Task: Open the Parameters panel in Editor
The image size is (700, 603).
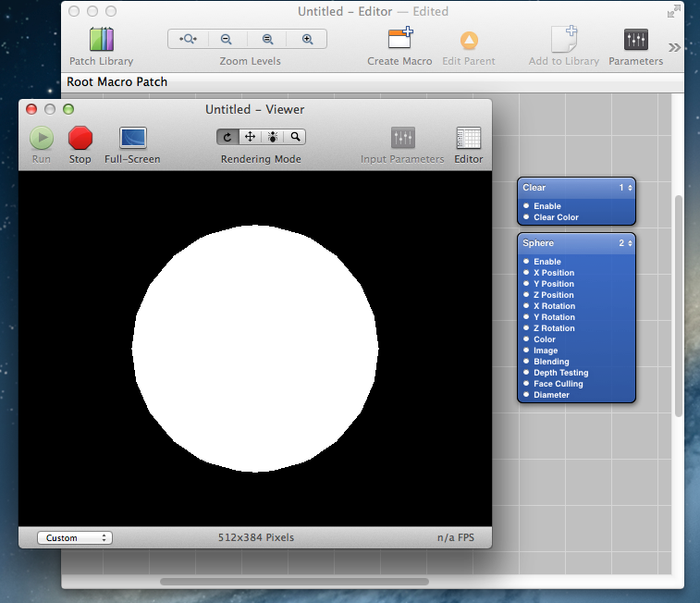Action: tap(635, 40)
